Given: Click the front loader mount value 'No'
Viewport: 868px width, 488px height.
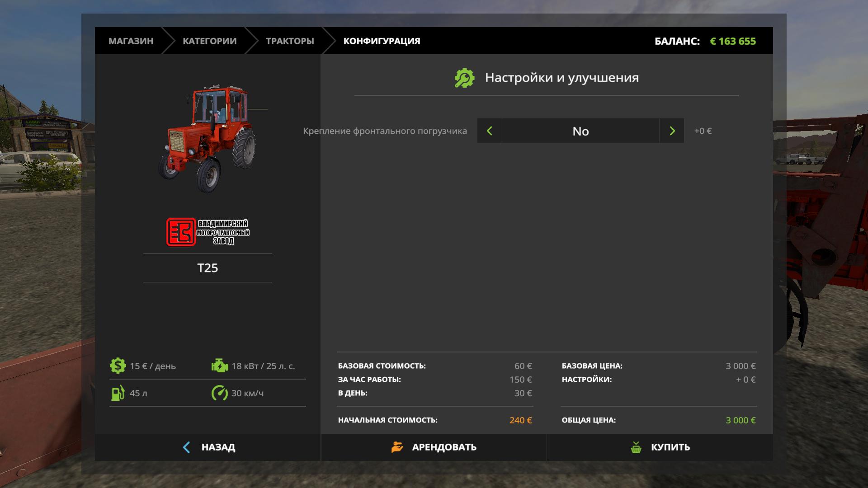Looking at the screenshot, I should point(580,131).
